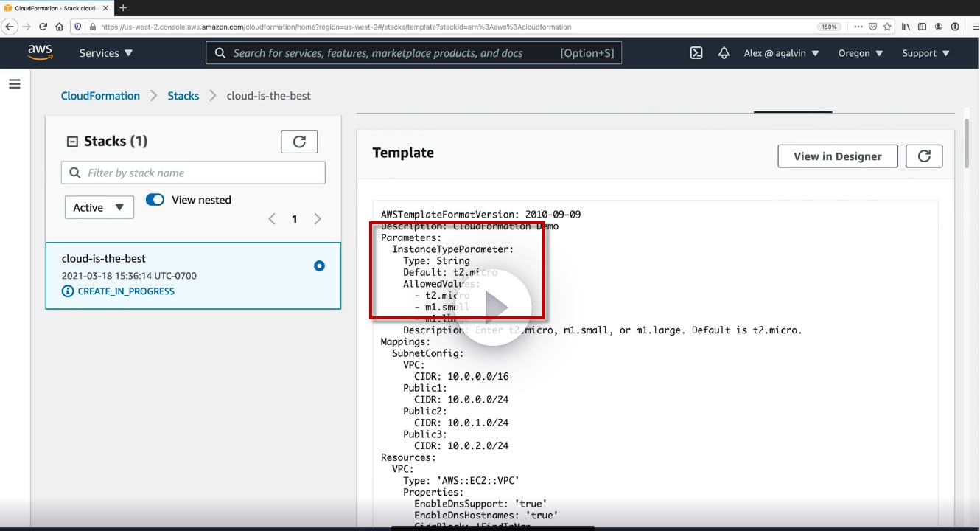Open the CloudFormation side navigation menu
The width and height of the screenshot is (980, 531).
[14, 84]
